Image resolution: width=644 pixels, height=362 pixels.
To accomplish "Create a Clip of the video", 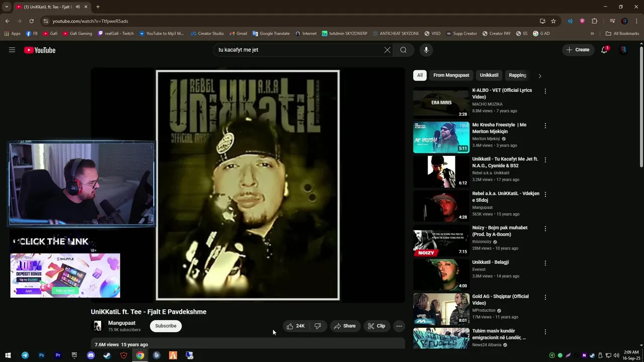I will (x=376, y=326).
